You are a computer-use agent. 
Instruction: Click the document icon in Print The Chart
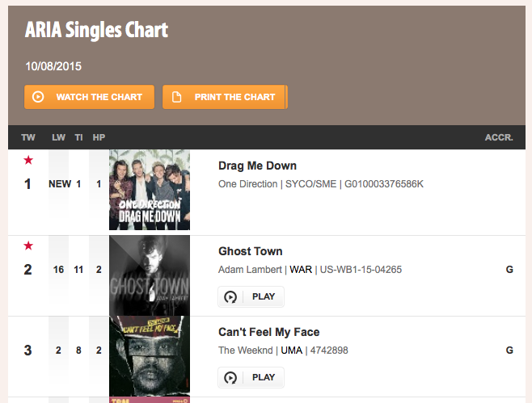pos(176,97)
